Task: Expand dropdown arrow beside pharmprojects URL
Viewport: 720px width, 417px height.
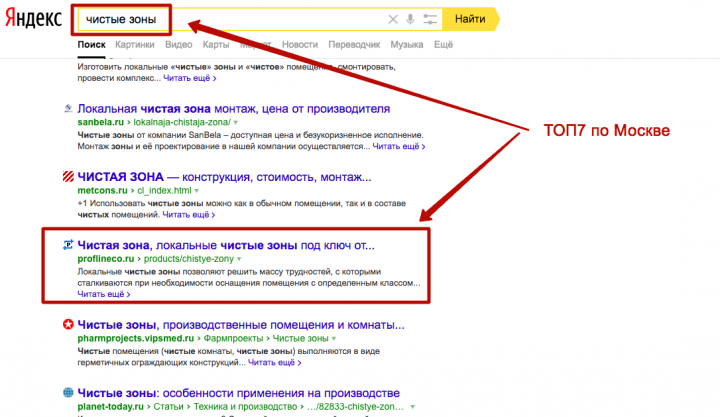Action: click(x=334, y=338)
